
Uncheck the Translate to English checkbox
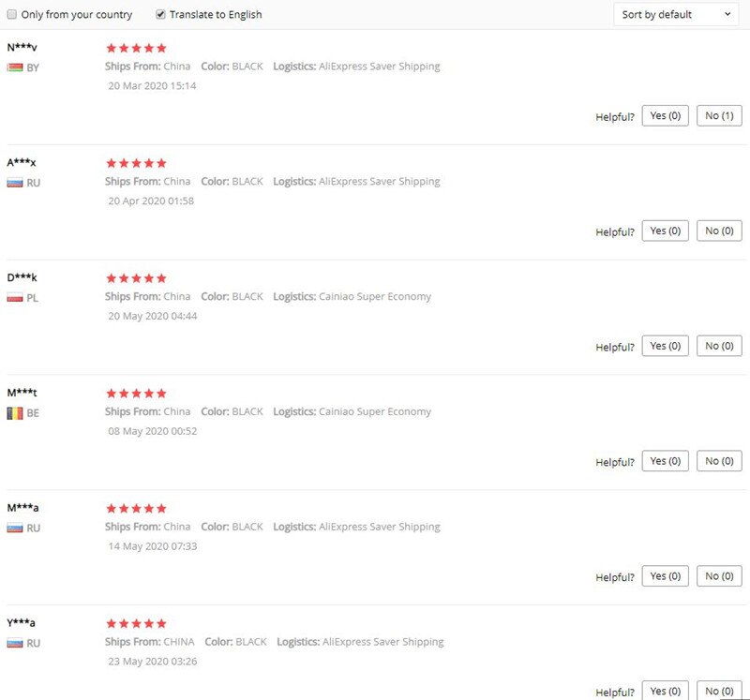click(x=160, y=14)
